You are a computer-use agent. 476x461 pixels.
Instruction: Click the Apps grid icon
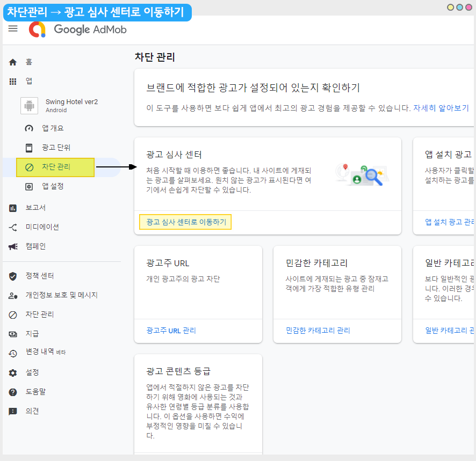click(x=13, y=82)
